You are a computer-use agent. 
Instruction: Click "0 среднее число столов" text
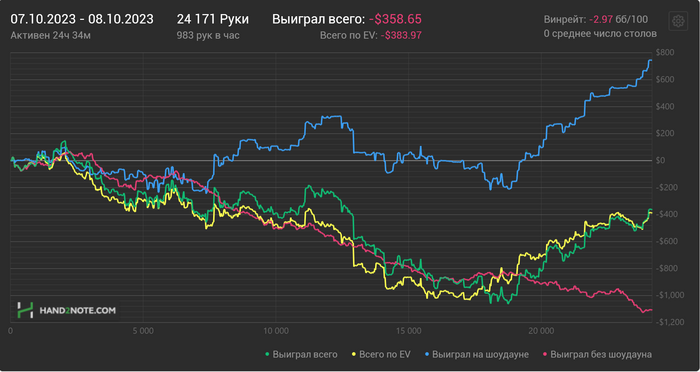tap(600, 33)
